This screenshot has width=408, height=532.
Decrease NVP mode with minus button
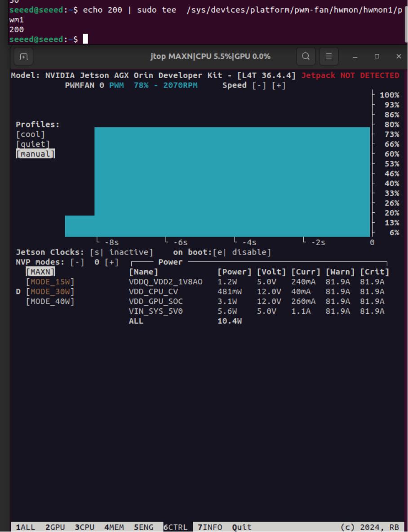(x=77, y=262)
